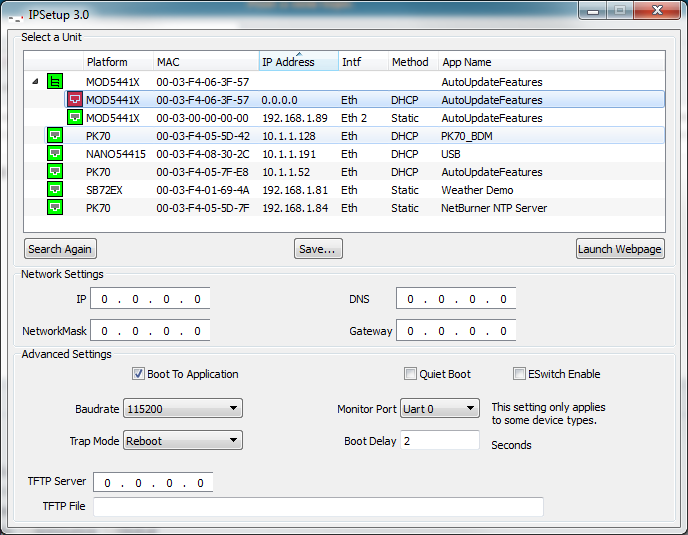This screenshot has height=535, width=688.
Task: Select the USB app name cell
Action: pos(451,154)
